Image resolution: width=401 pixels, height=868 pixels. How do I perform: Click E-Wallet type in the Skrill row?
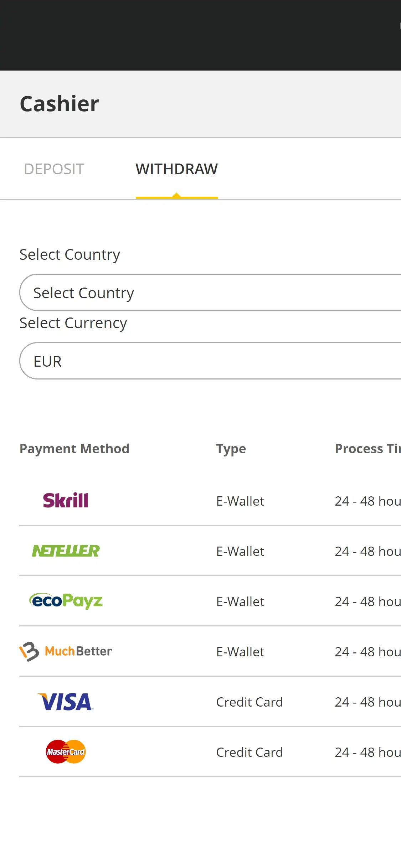click(240, 501)
